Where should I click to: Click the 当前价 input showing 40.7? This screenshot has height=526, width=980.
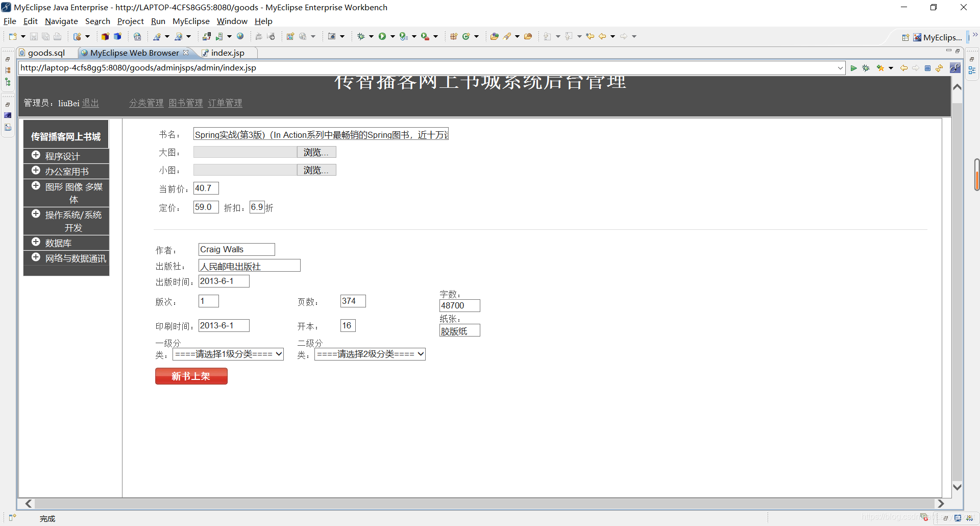pos(206,188)
